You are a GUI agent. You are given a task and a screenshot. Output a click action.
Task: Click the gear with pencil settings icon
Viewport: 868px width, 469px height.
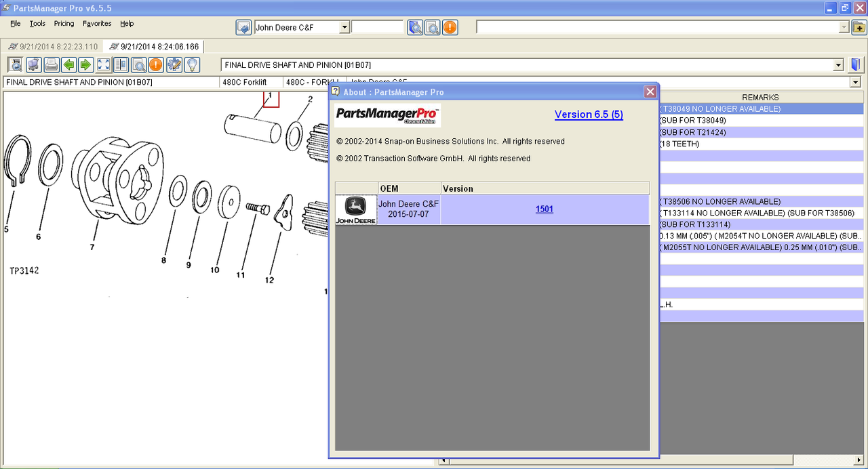coord(174,65)
